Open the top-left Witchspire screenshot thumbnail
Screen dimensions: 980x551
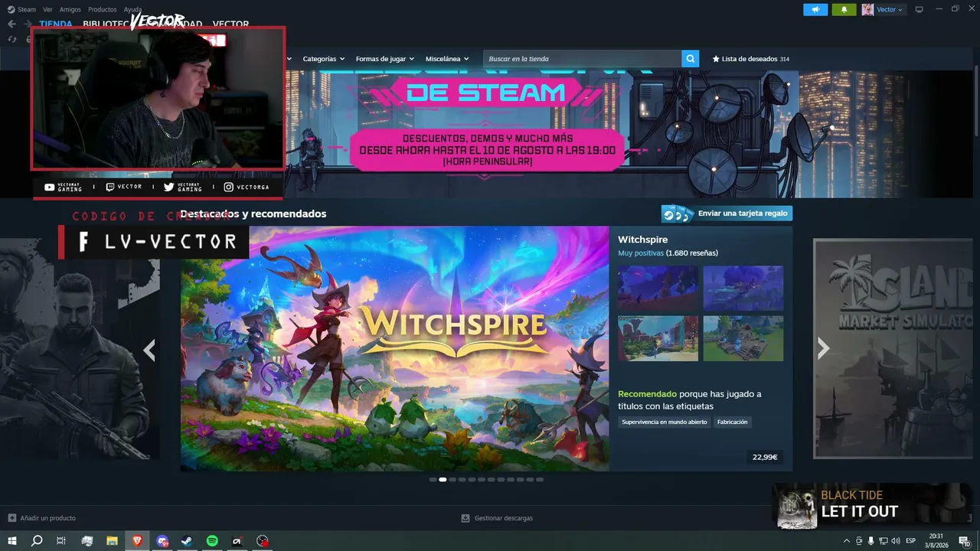(x=658, y=288)
